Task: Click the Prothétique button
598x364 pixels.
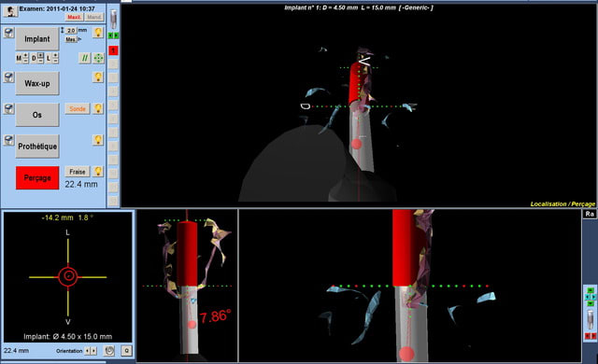Action: pyautogui.click(x=37, y=147)
